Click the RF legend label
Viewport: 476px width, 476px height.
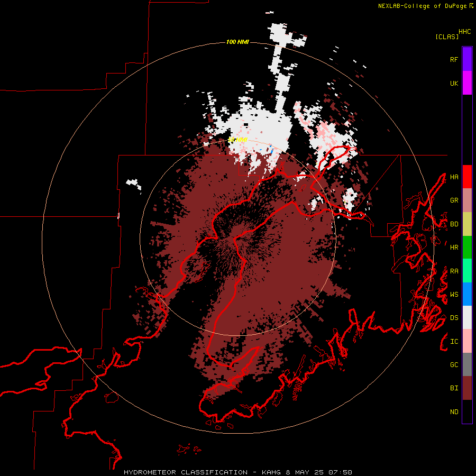454,59
